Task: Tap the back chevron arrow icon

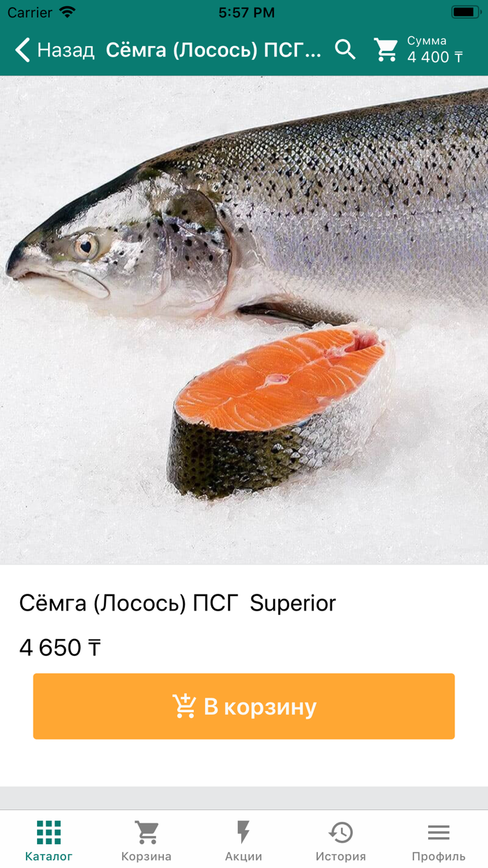Action: coord(22,50)
